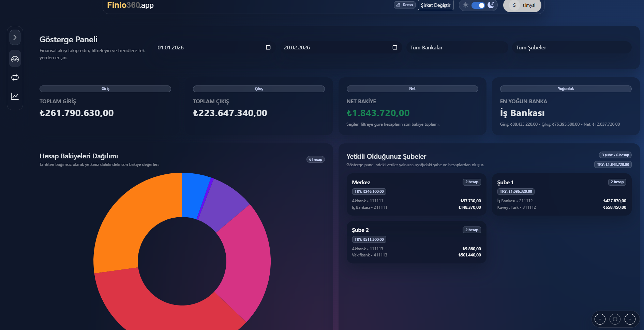644x330 pixels.
Task: Open calendar picker for end date
Action: (x=395, y=47)
